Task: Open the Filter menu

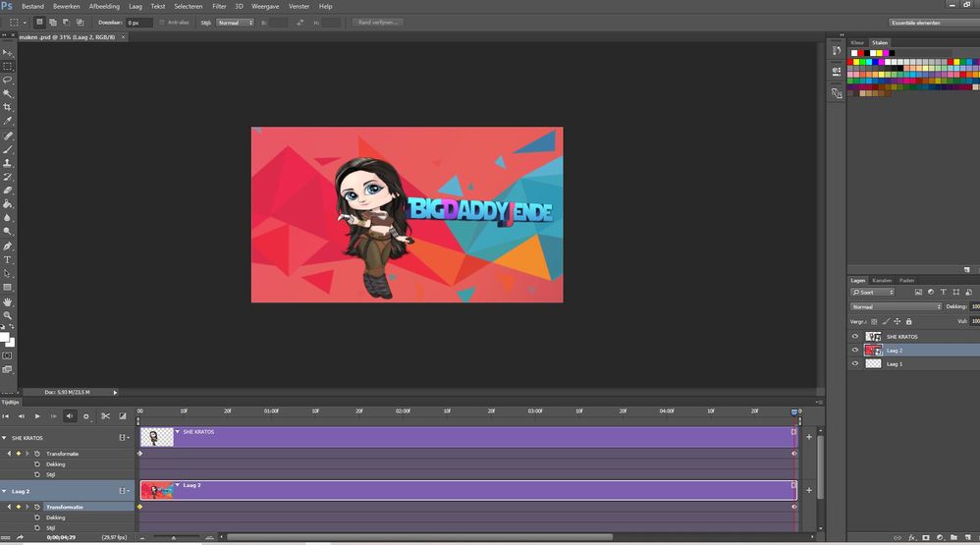Action: tap(219, 6)
